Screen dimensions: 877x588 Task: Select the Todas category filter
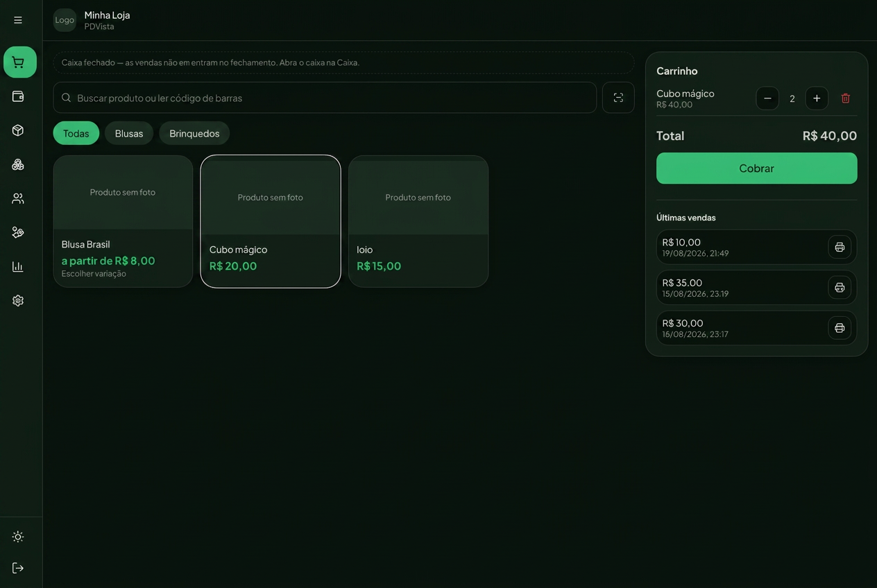coord(76,133)
